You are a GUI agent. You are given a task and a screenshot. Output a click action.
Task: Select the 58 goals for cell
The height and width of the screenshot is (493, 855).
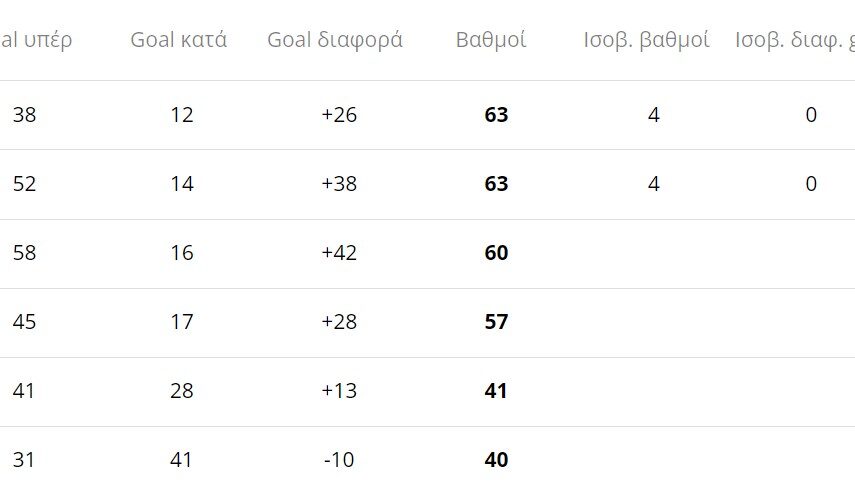point(24,253)
